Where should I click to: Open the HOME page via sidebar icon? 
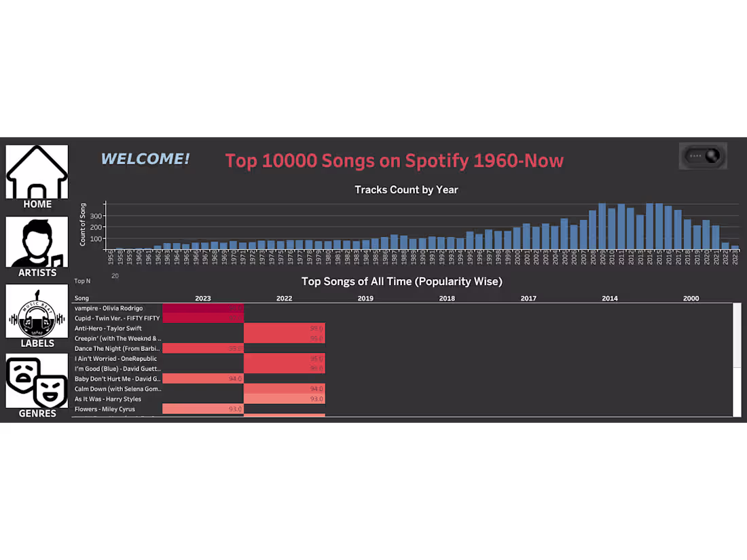(x=36, y=171)
